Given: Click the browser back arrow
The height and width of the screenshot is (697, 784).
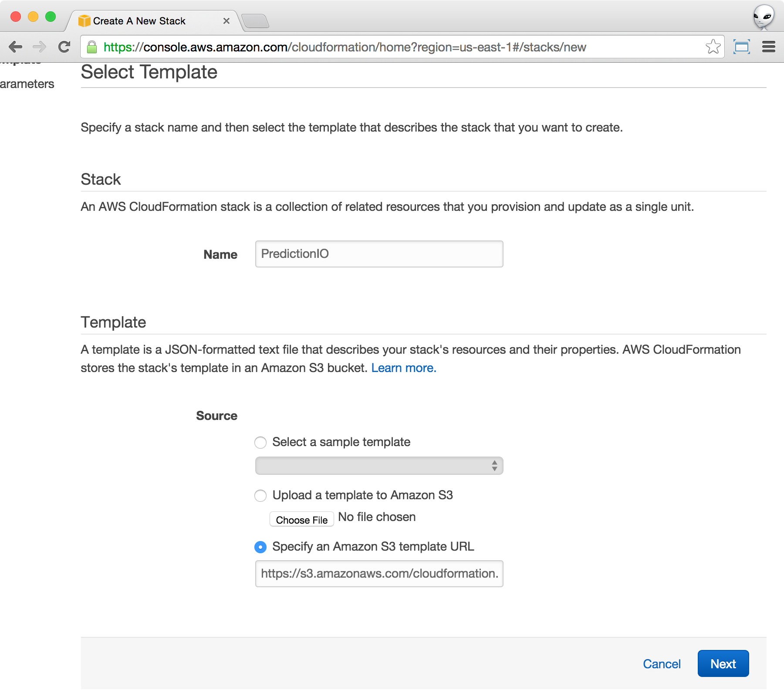Looking at the screenshot, I should click(x=16, y=47).
